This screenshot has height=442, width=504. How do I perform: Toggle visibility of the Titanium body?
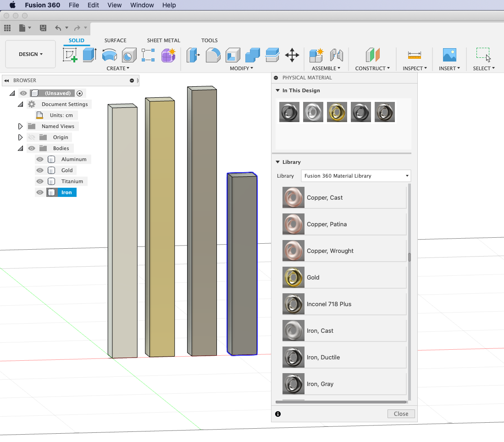tap(40, 181)
